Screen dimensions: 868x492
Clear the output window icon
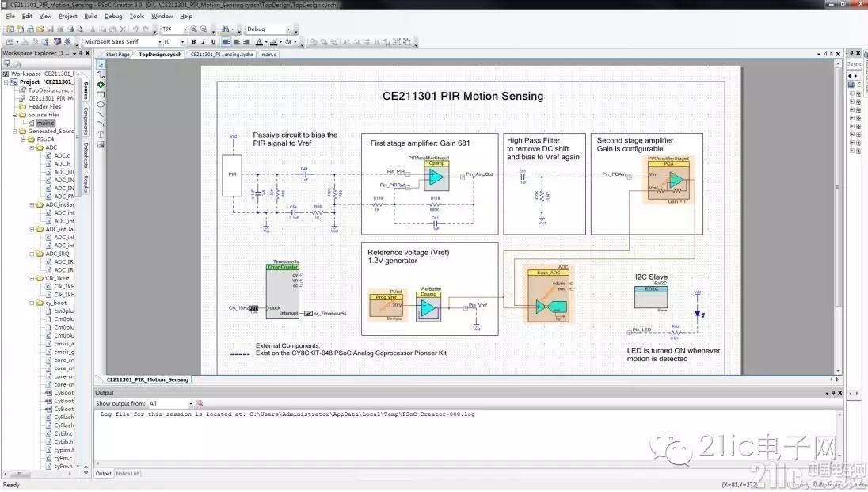pyautogui.click(x=200, y=403)
